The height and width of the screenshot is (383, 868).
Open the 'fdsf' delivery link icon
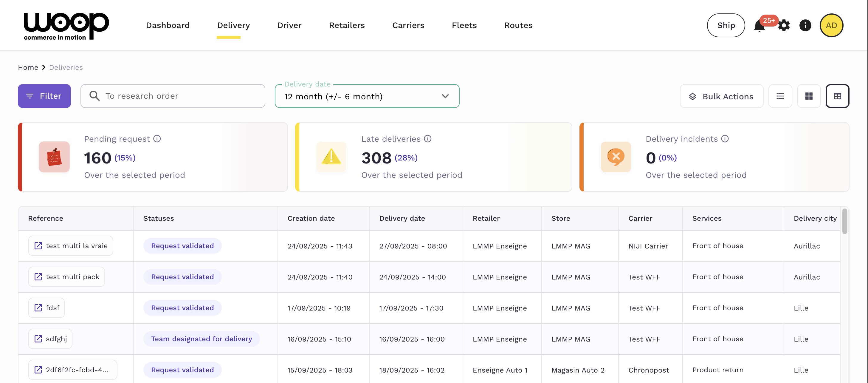click(x=38, y=308)
